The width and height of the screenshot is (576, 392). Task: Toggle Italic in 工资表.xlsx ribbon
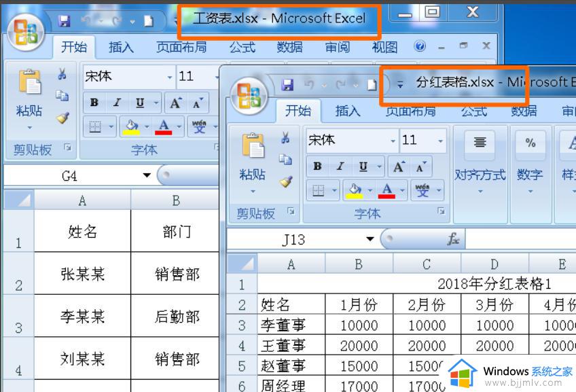pos(117,103)
